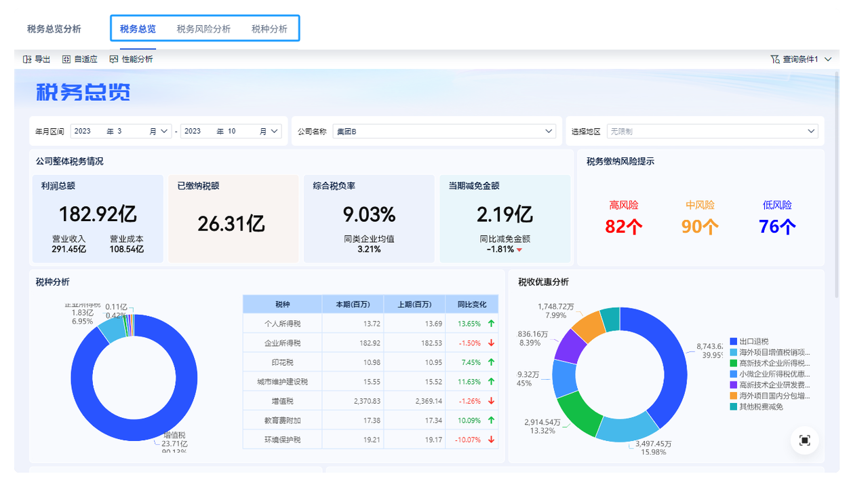Screen dimensions: 868x481
Task: Open the 选择地区 region dropdown
Action: (x=811, y=131)
